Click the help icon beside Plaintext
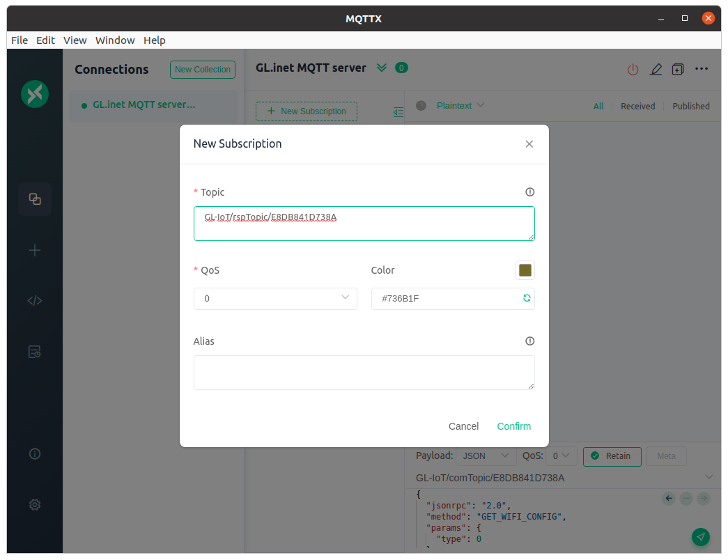The image size is (728, 560). [x=421, y=105]
